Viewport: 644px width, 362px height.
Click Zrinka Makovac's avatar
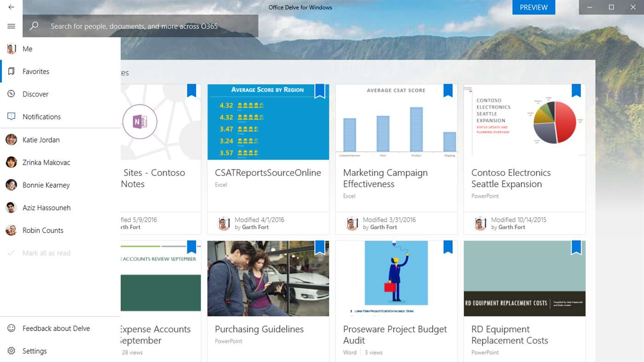tap(11, 162)
